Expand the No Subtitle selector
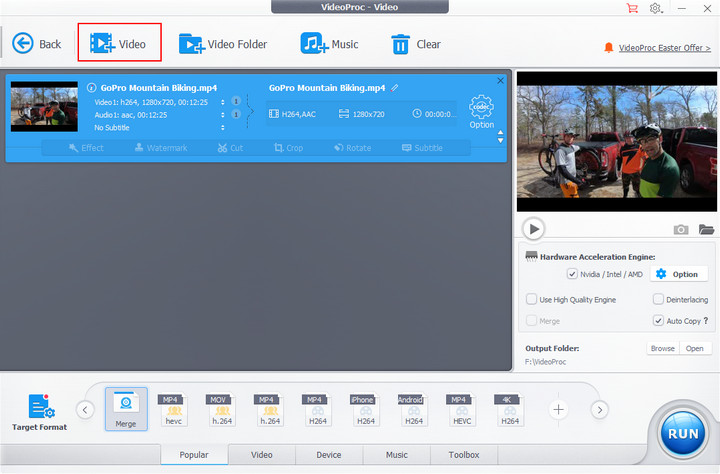 (x=222, y=128)
